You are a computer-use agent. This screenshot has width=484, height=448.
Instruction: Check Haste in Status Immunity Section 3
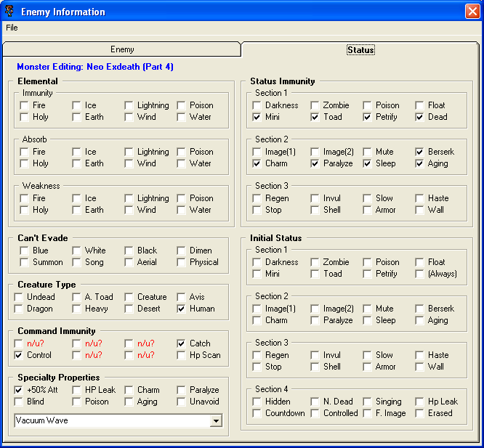pyautogui.click(x=419, y=198)
